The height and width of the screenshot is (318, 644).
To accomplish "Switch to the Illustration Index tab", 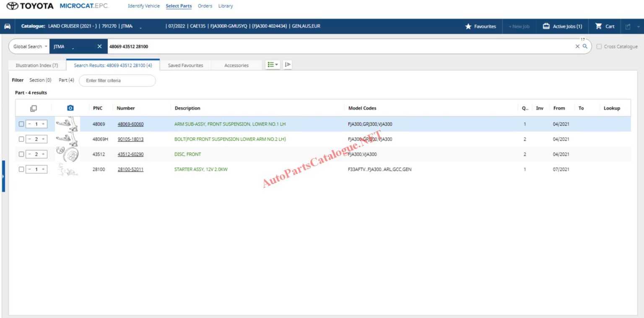I will pyautogui.click(x=37, y=65).
